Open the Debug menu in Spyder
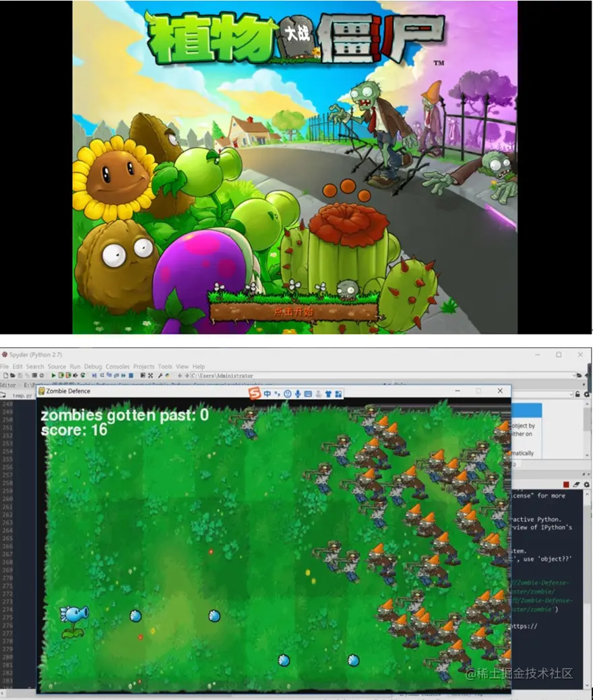Image resolution: width=593 pixels, height=700 pixels. 93,366
